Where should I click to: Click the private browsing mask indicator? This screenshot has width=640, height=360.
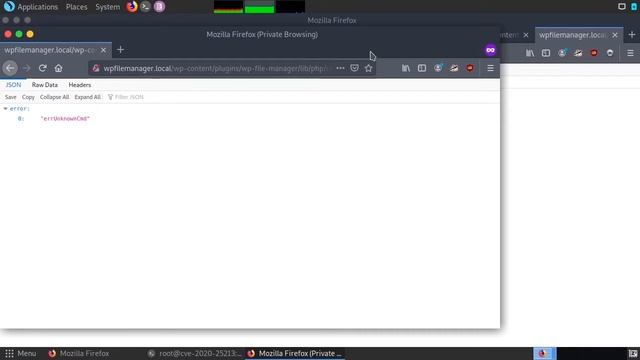(x=491, y=50)
